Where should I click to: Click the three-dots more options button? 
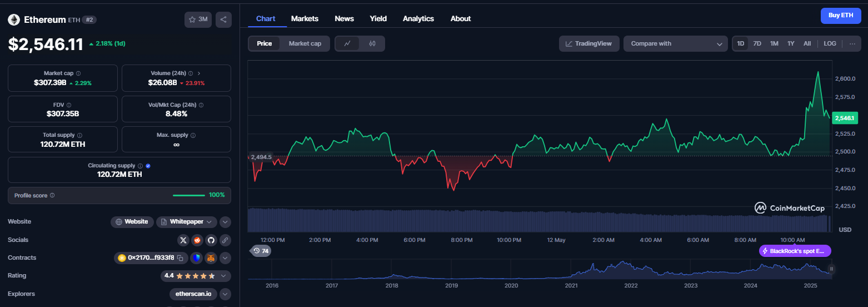(852, 43)
